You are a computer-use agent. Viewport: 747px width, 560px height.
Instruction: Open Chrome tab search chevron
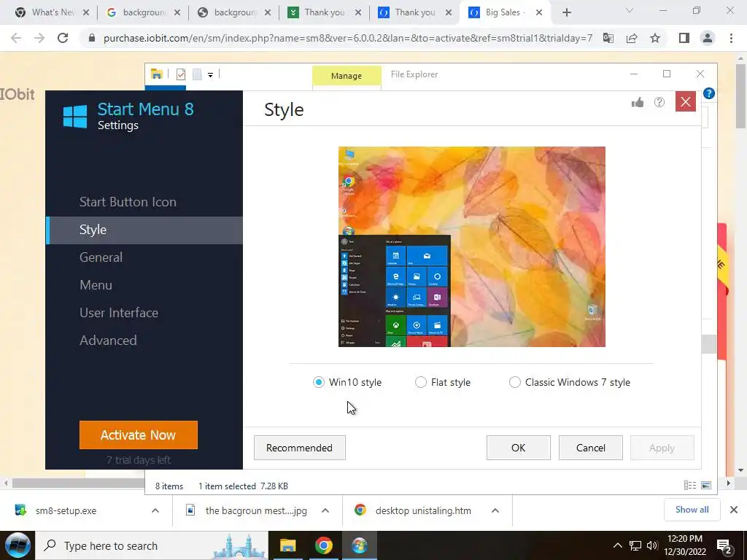pos(630,10)
